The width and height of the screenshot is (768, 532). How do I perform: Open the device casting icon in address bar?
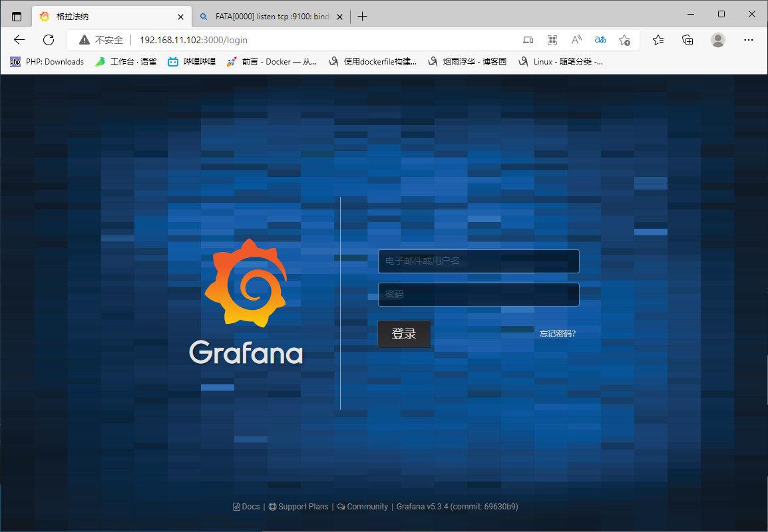tap(528, 40)
